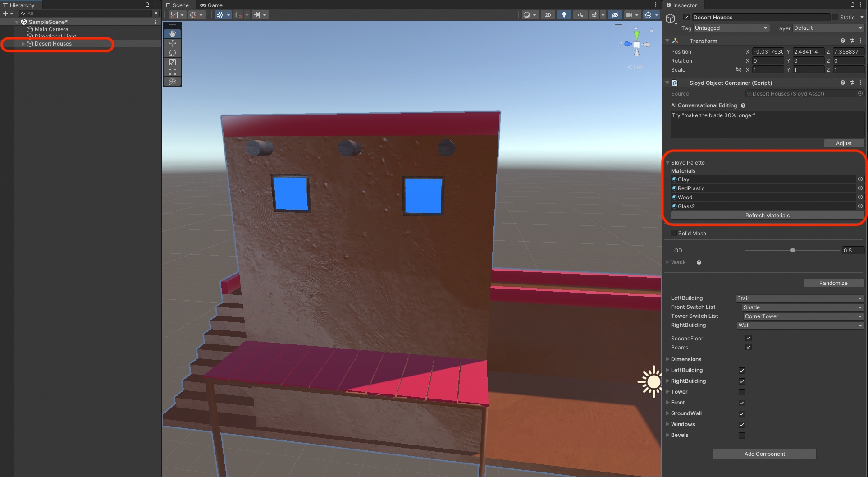Click the AI Conversational Editing text box

tap(767, 124)
